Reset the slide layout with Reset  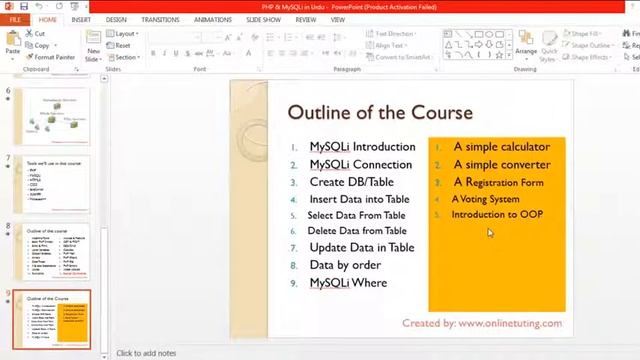coord(118,45)
